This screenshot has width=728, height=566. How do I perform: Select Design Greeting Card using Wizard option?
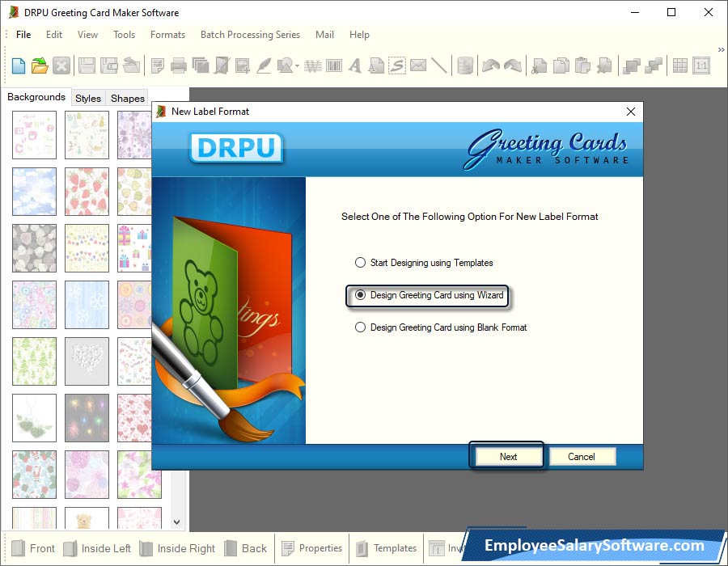click(x=429, y=295)
